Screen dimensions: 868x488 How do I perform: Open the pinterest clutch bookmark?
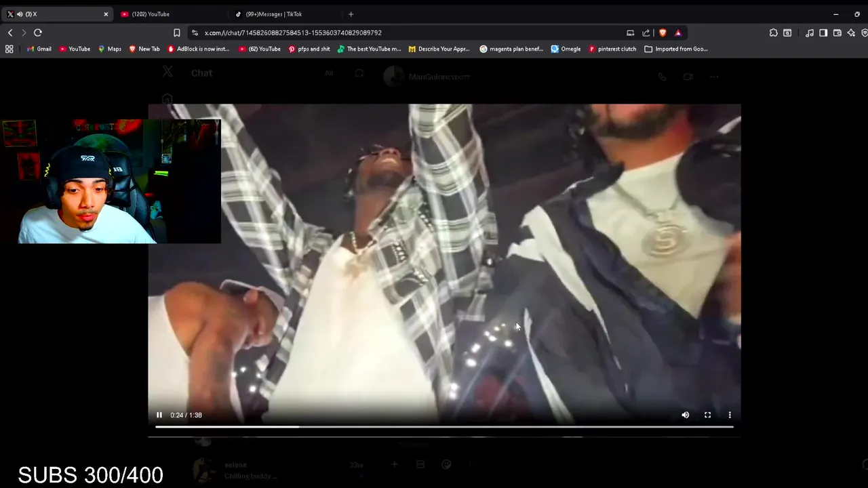click(612, 49)
